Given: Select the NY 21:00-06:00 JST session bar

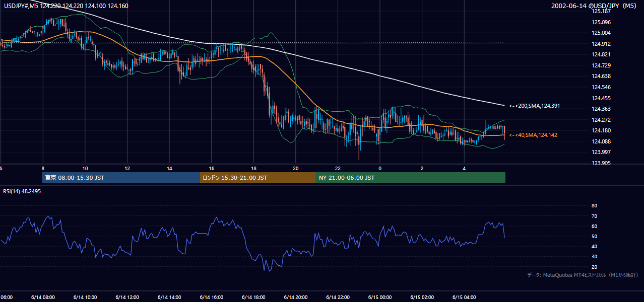Looking at the screenshot, I should click(411, 178).
